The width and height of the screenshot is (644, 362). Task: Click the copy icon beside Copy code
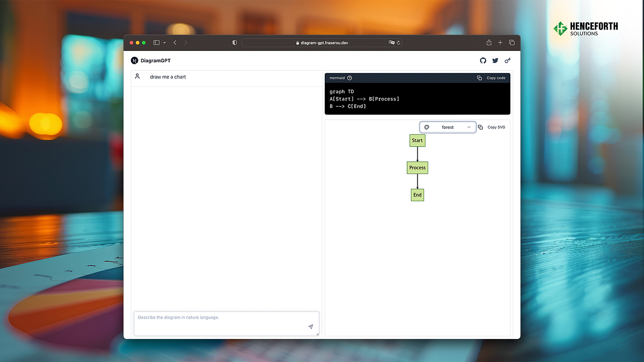pos(479,78)
